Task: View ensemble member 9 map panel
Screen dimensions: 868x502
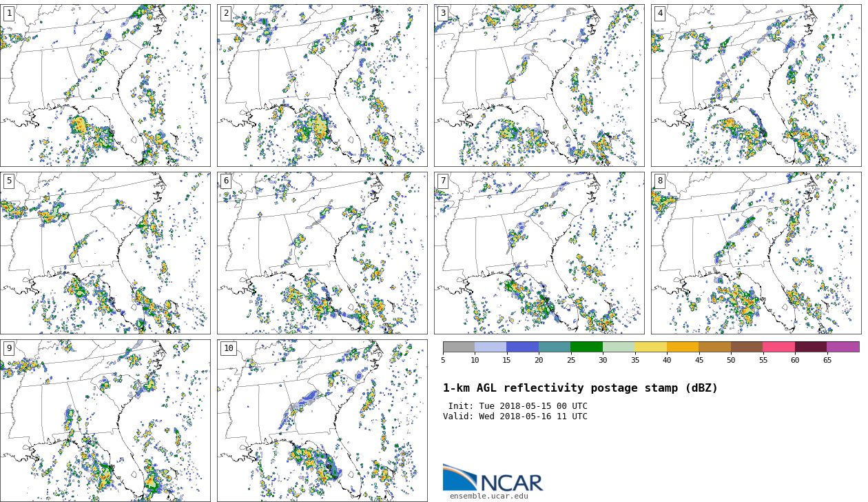Action: click(105, 421)
